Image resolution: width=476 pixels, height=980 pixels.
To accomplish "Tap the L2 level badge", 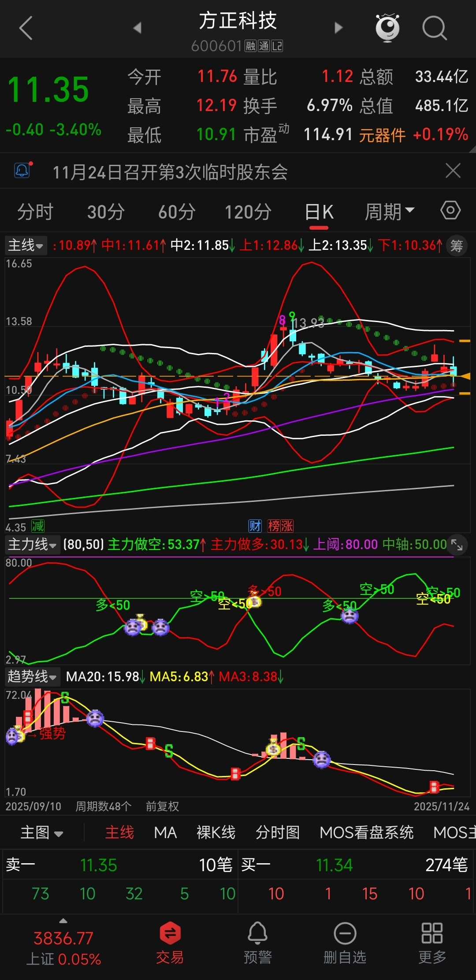I will point(277,46).
